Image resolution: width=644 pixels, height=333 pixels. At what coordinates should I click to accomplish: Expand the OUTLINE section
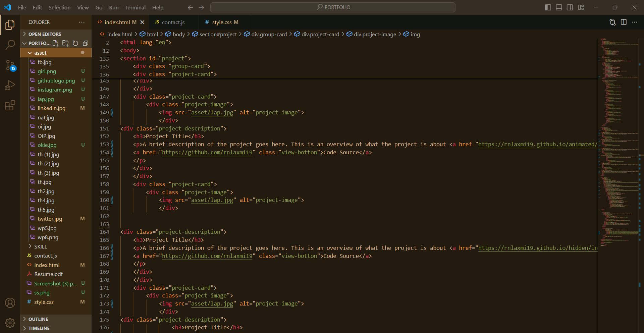tap(38, 319)
